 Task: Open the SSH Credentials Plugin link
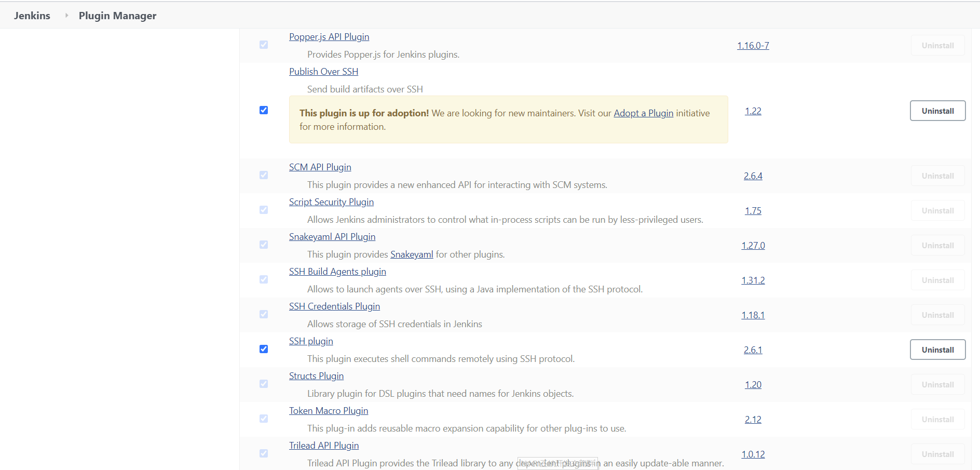click(x=334, y=306)
